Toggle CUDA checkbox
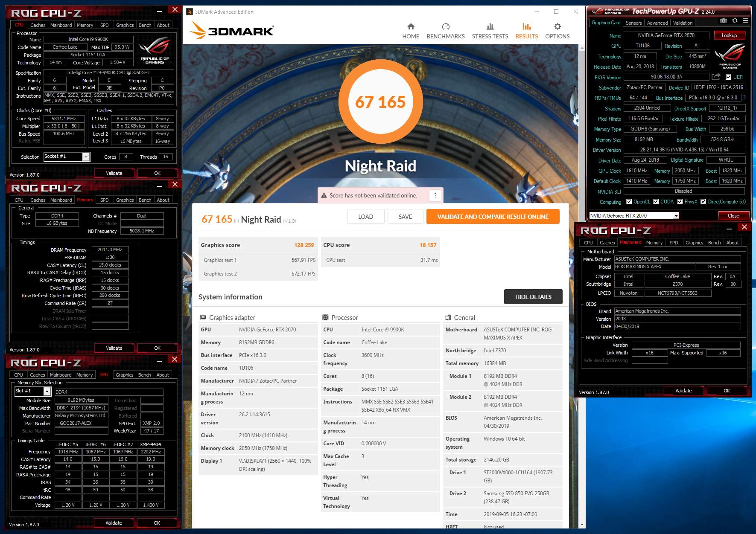This screenshot has width=756, height=534. pyautogui.click(x=656, y=202)
